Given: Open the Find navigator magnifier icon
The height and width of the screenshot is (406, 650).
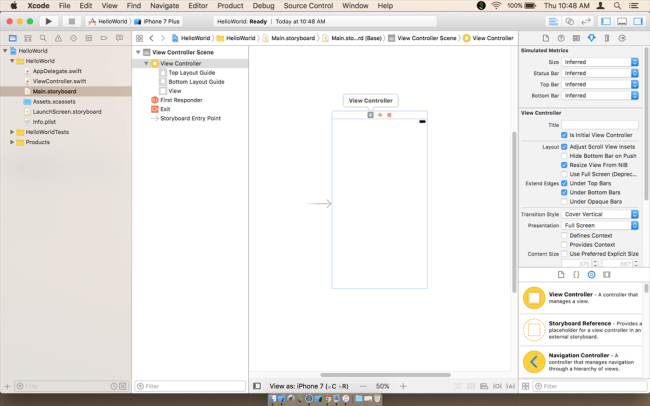Looking at the screenshot, I should (43, 38).
